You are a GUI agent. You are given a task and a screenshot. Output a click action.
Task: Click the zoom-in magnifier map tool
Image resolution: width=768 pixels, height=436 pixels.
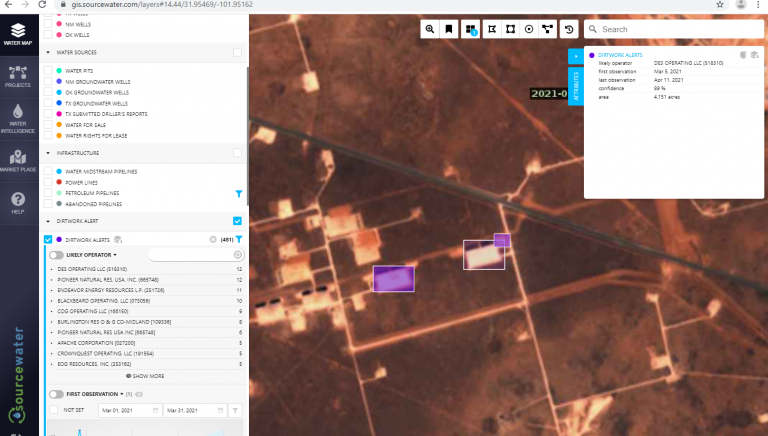pyautogui.click(x=430, y=29)
